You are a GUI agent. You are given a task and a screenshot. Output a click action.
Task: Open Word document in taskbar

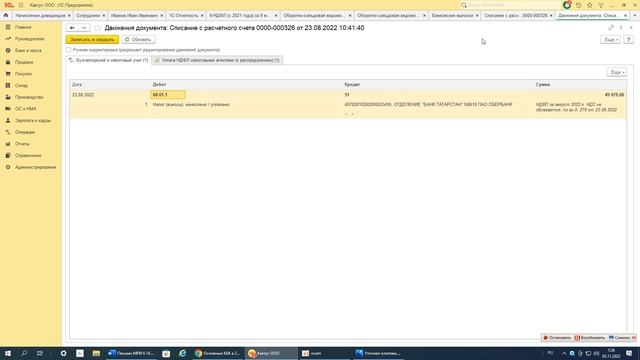[x=131, y=353]
